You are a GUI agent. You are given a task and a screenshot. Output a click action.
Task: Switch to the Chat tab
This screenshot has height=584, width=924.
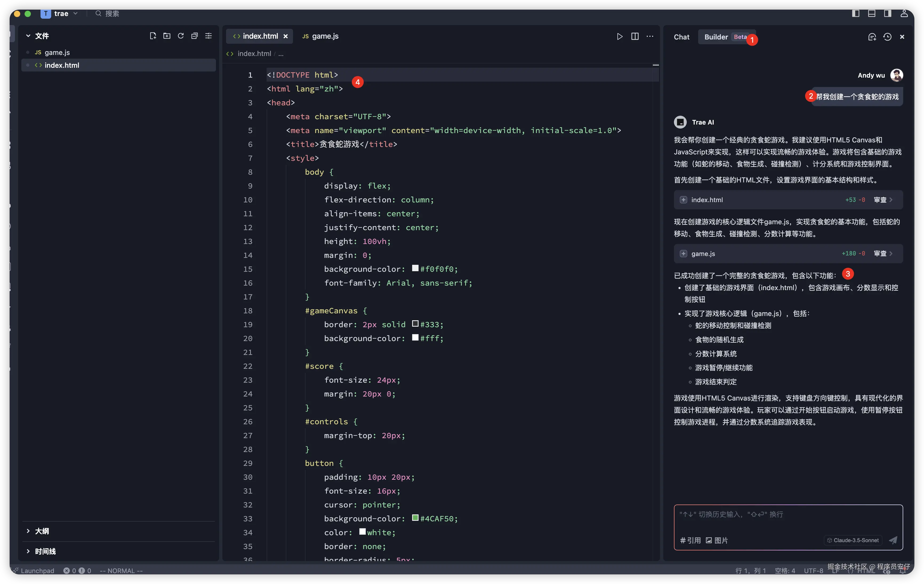click(x=681, y=37)
